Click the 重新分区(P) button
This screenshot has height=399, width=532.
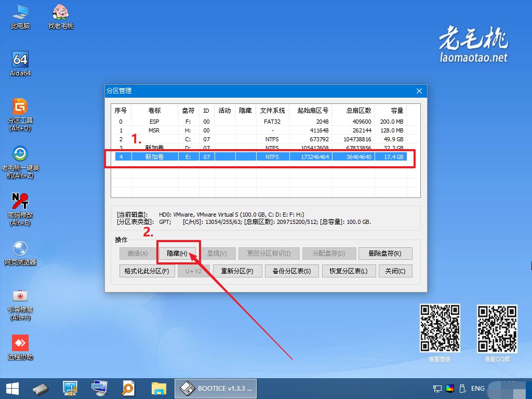(x=237, y=271)
